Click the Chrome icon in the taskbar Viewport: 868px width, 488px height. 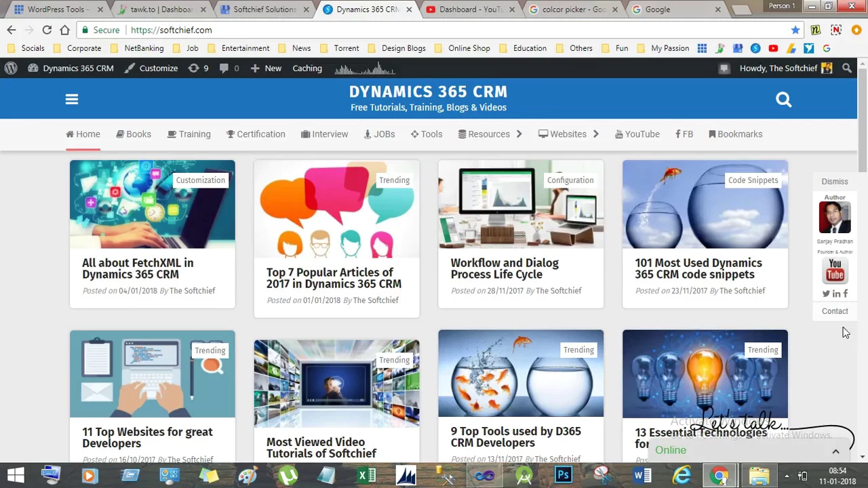click(x=719, y=475)
